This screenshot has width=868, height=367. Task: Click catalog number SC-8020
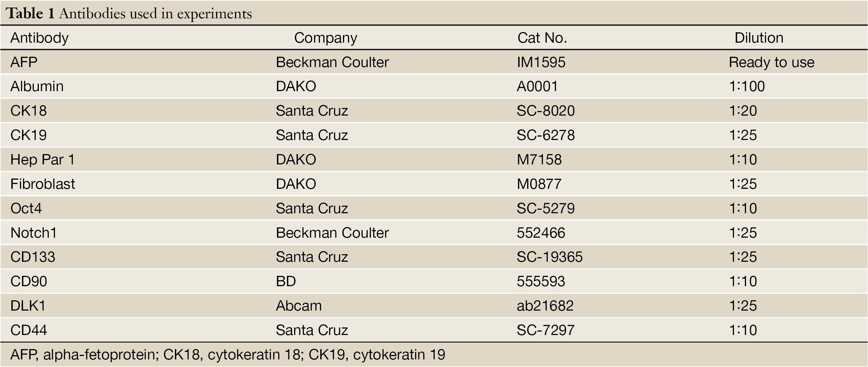(x=545, y=111)
